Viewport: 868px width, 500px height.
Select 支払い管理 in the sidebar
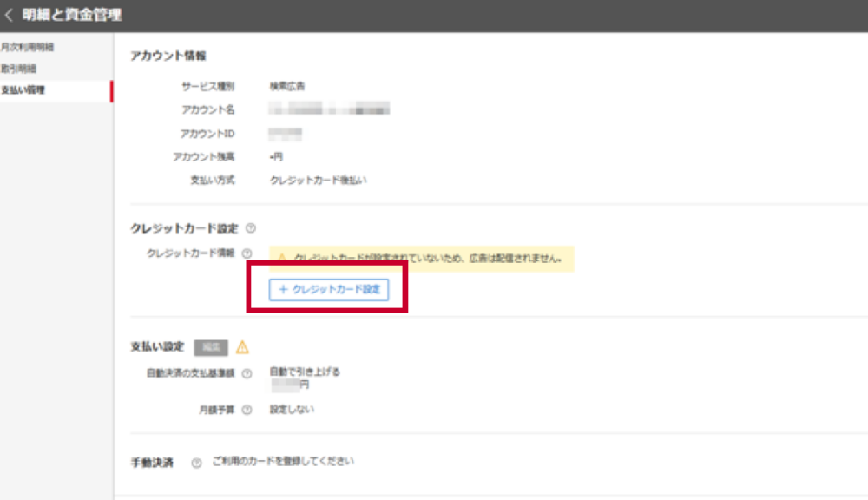pyautogui.click(x=23, y=90)
